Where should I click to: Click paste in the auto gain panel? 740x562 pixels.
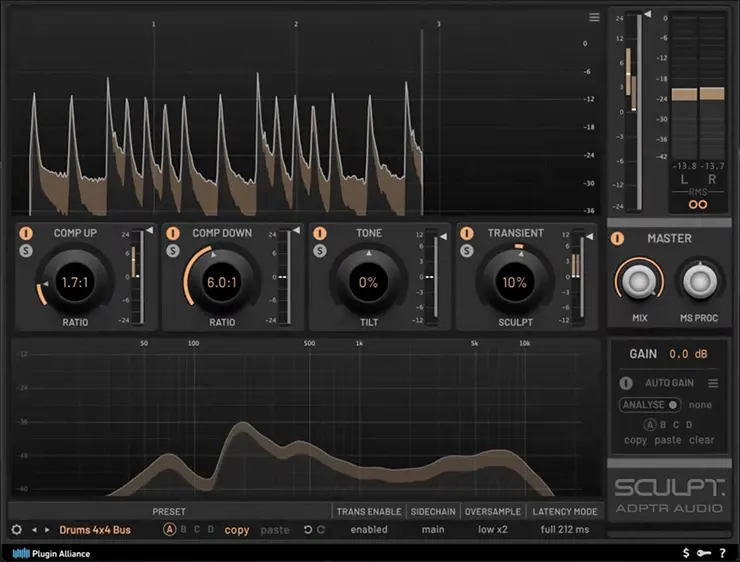pyautogui.click(x=667, y=440)
